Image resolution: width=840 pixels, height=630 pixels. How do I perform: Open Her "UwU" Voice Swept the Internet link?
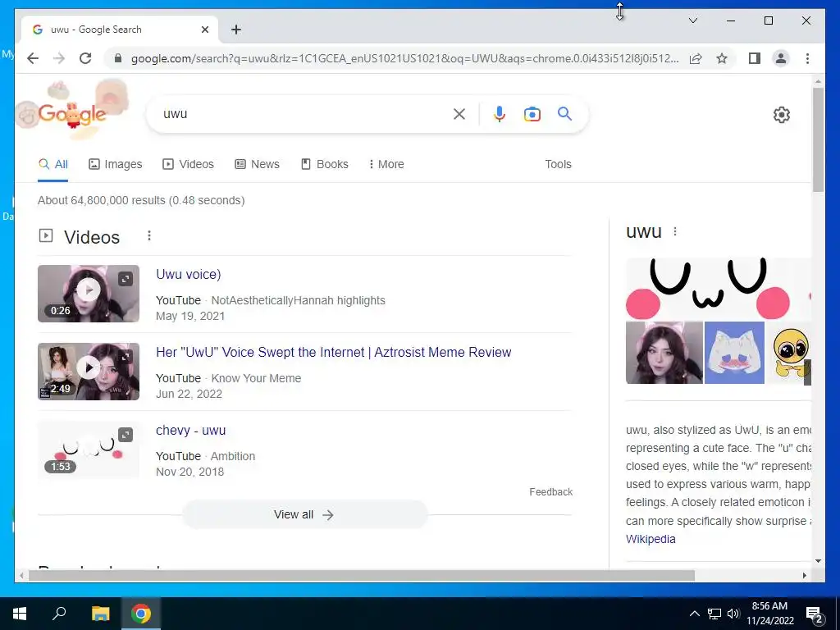point(333,353)
